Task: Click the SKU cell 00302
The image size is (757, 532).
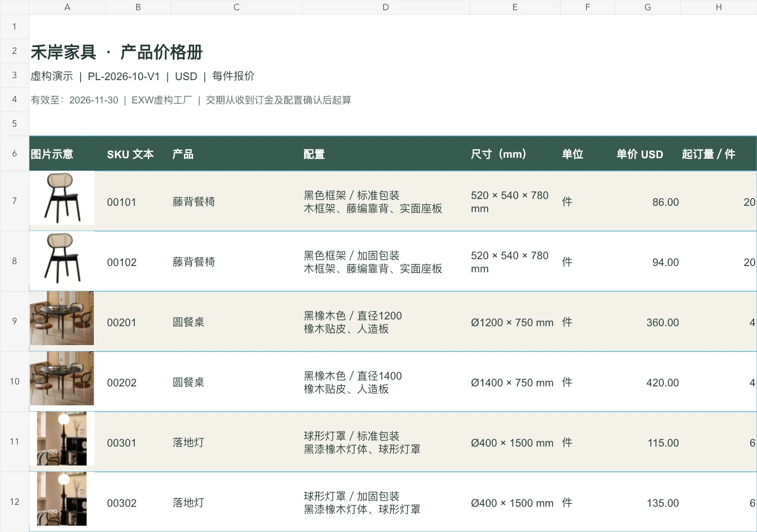Action: (x=138, y=502)
